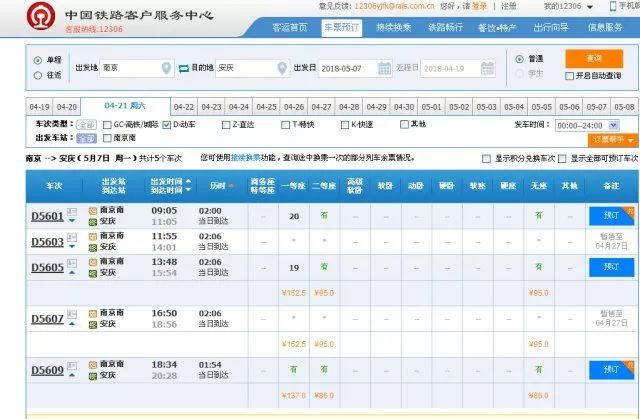Viewport: 640px width, 419px height.
Task: Select 全部 under 出发车站 filter
Action: click(x=86, y=138)
